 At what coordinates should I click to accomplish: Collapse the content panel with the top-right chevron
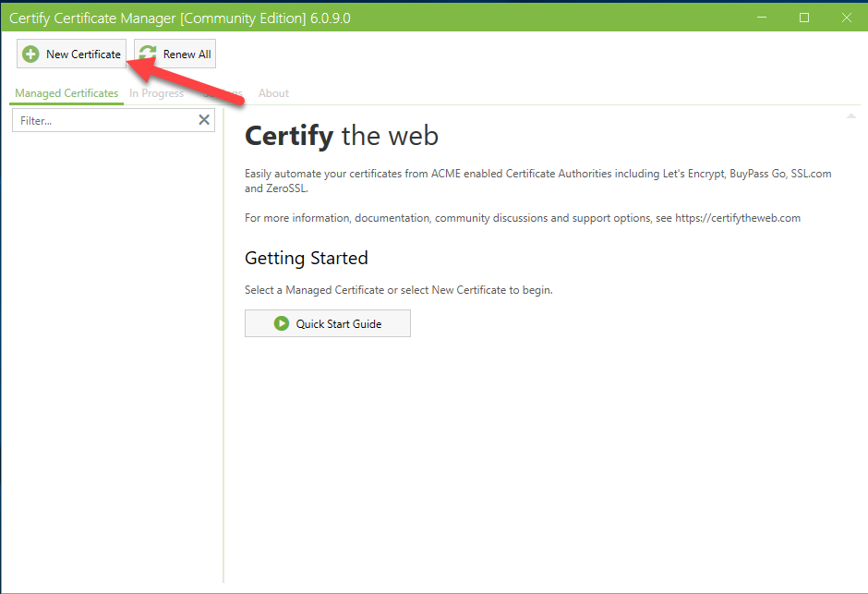[x=851, y=115]
